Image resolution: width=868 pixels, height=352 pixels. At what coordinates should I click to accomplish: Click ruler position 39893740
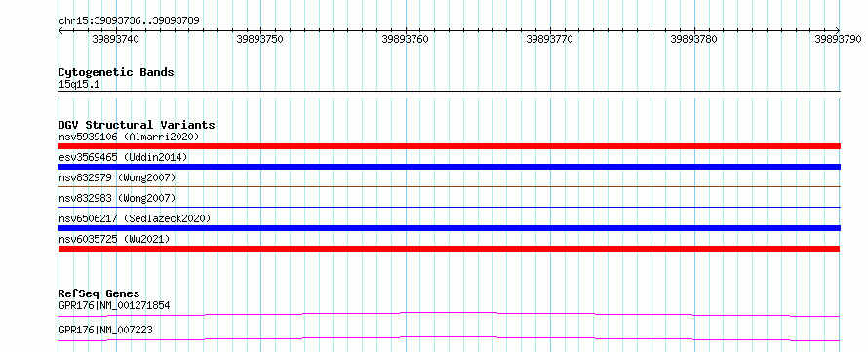[116, 39]
